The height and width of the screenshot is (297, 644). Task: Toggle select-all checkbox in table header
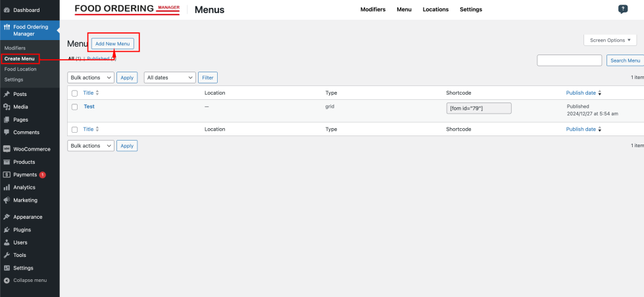tap(74, 93)
